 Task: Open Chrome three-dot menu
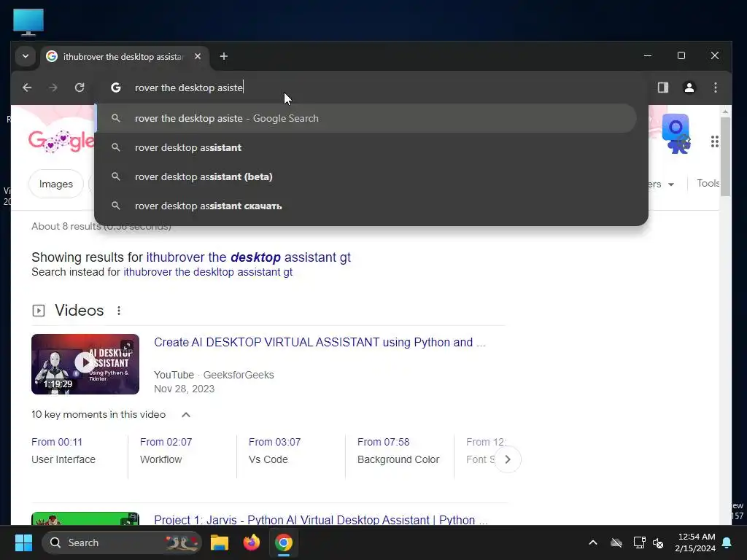click(x=715, y=87)
